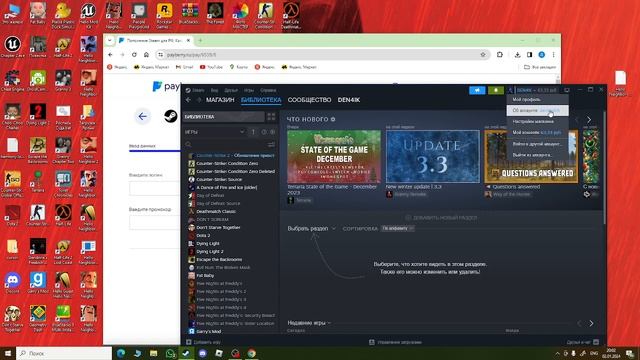Screen dimensions: 640x360
Task: Open Steam 'Вид' menu
Action: 214,90
